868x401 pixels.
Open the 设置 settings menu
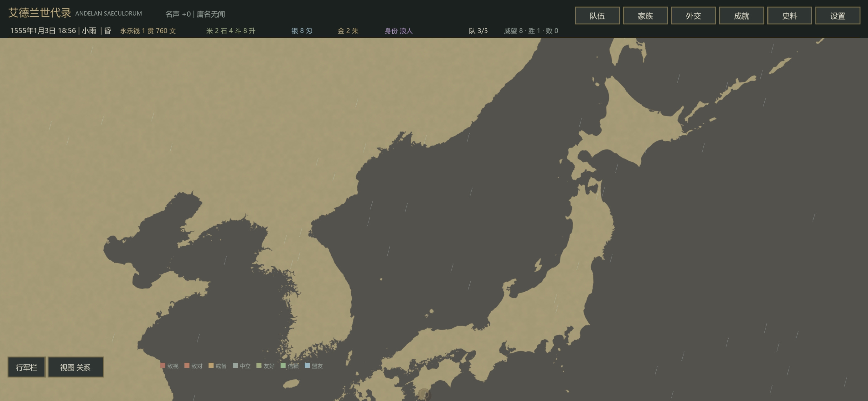pos(838,16)
